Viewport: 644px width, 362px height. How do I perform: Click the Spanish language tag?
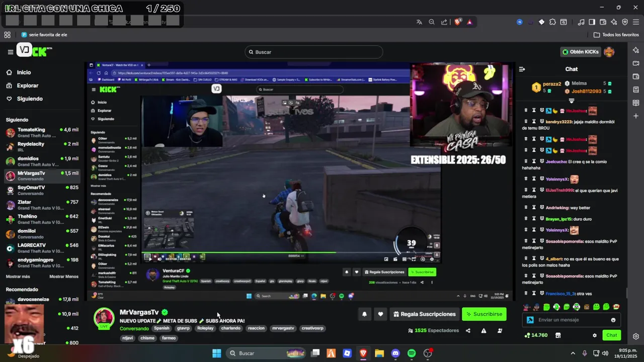tap(162, 328)
